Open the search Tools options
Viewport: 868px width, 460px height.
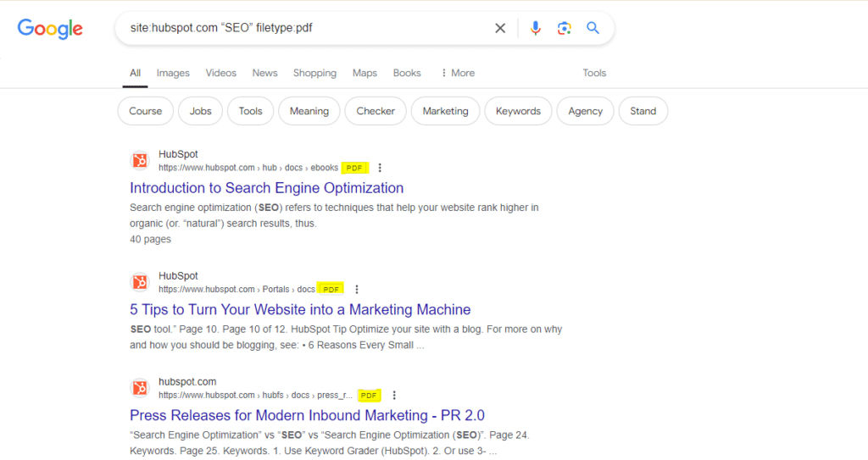[594, 73]
